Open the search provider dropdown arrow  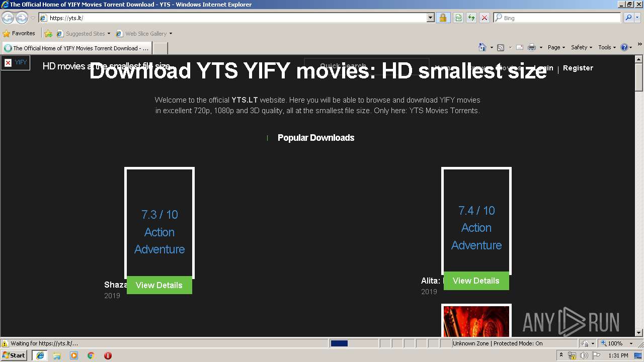637,18
